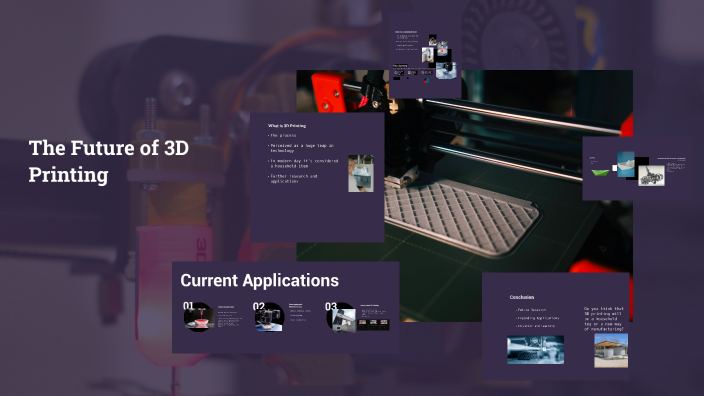Viewport: 704px width, 396px height.
Task: Click the number "01" label
Action: (188, 306)
